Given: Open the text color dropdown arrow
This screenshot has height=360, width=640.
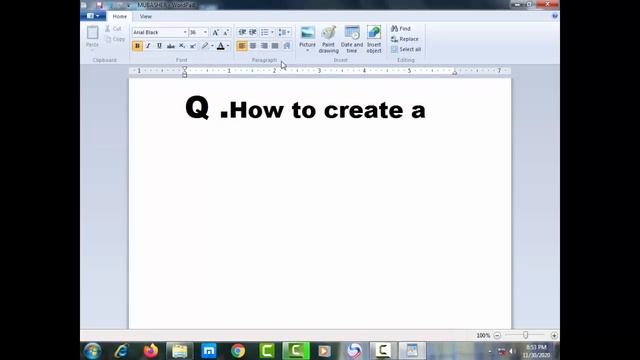Looking at the screenshot, I should pos(228,46).
